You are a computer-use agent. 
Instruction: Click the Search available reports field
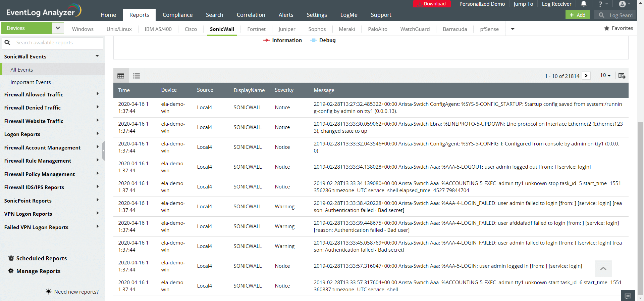[x=53, y=43]
